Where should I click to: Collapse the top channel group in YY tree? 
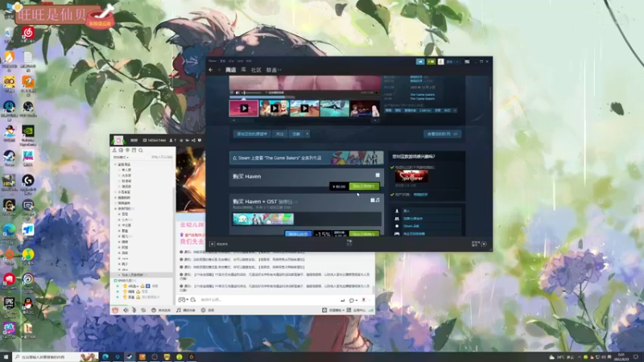coord(115,165)
